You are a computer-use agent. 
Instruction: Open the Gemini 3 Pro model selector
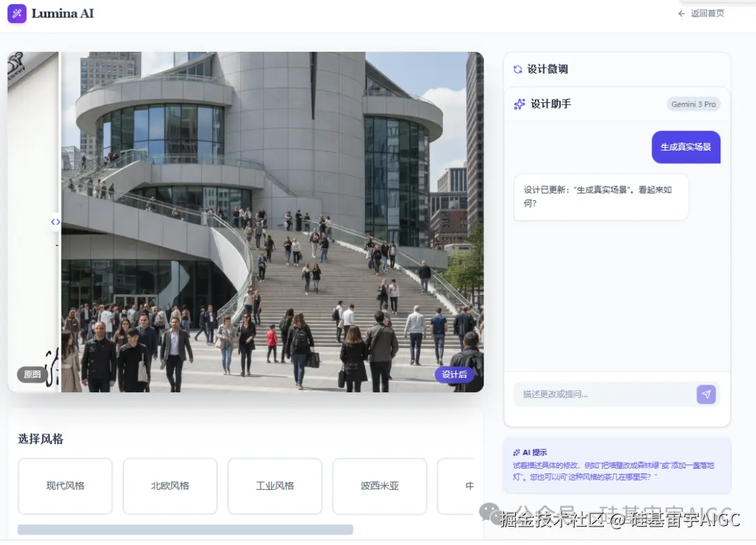point(693,104)
